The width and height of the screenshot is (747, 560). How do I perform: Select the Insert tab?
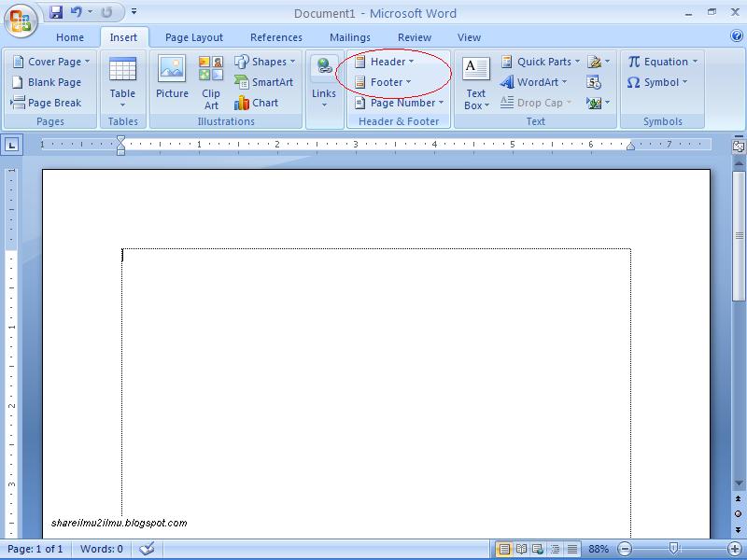pyautogui.click(x=123, y=37)
